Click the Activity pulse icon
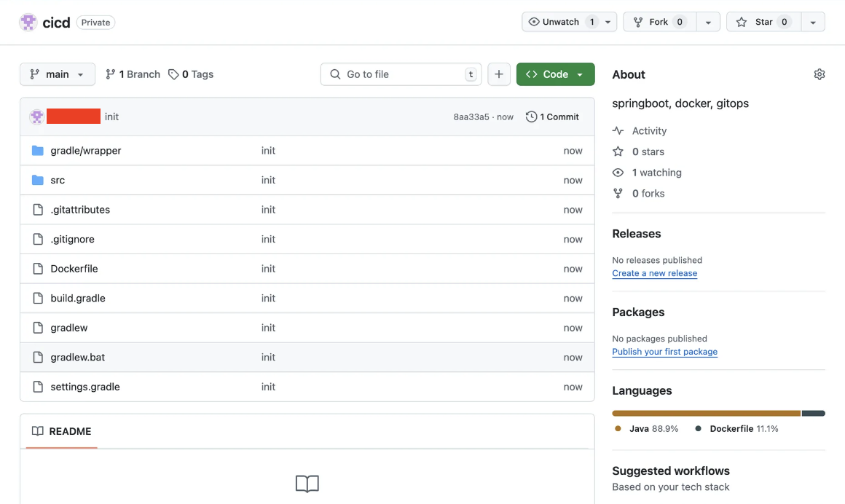 tap(618, 130)
